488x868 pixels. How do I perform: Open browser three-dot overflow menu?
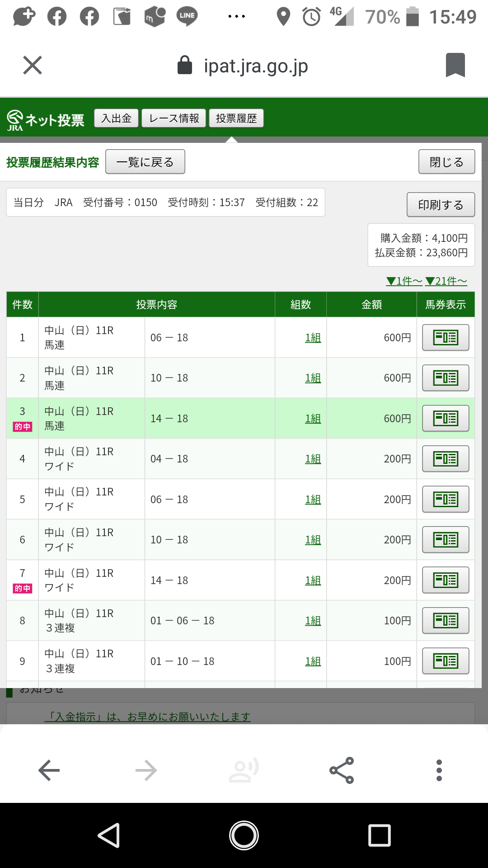click(x=439, y=770)
